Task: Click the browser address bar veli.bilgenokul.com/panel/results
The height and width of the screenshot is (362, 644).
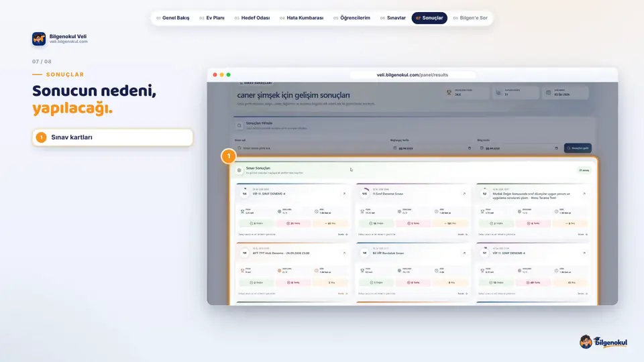Action: coord(413,74)
